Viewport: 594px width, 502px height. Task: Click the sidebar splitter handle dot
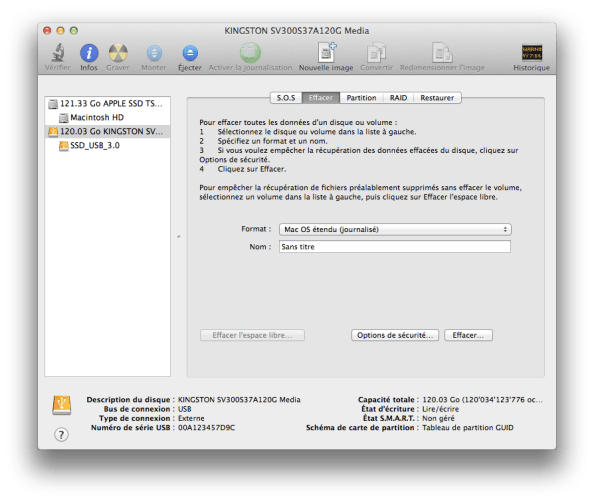click(179, 237)
